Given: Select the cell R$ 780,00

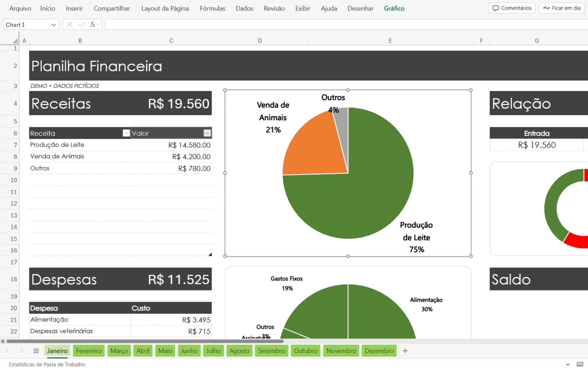Looking at the screenshot, I should [171, 168].
